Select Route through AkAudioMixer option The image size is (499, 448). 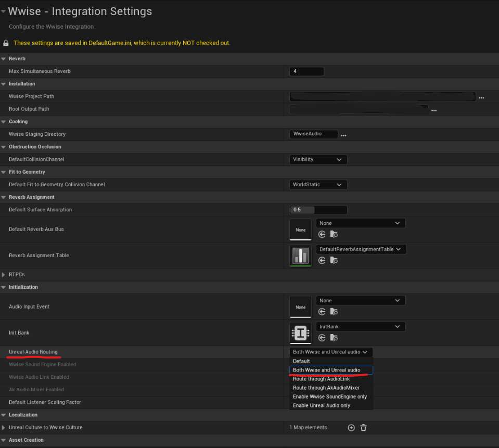coord(331,388)
